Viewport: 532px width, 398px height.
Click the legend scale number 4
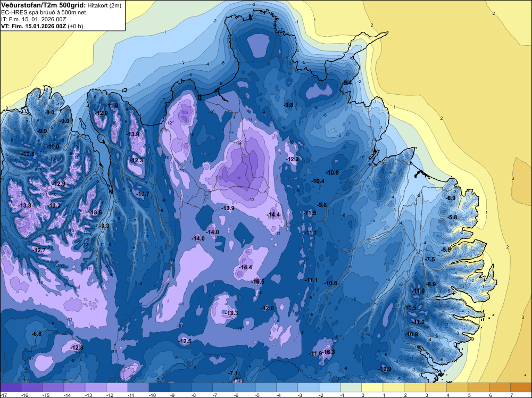[448, 395]
